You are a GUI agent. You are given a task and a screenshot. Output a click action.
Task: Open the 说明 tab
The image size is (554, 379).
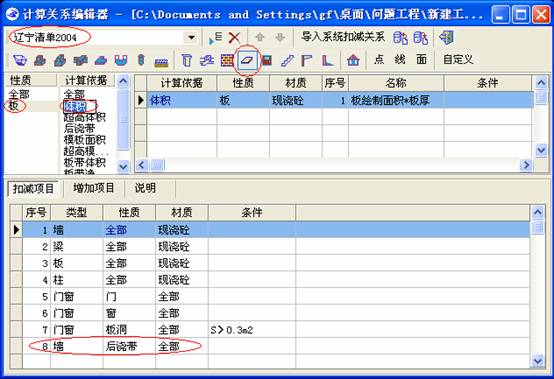tap(145, 188)
